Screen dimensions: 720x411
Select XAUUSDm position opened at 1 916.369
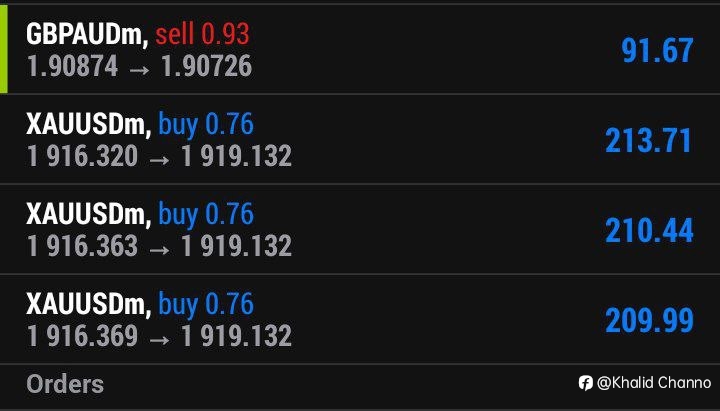tap(360, 319)
